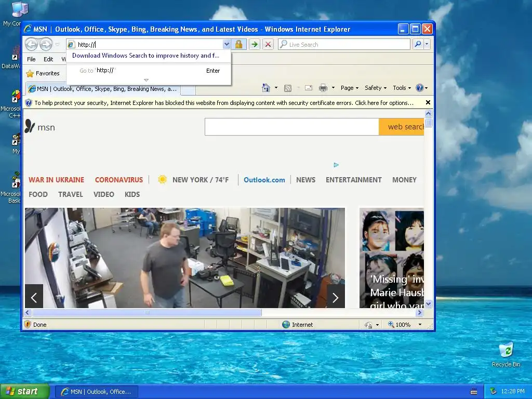Open Print options dropdown arrow
The width and height of the screenshot is (532, 399).
pyautogui.click(x=333, y=88)
